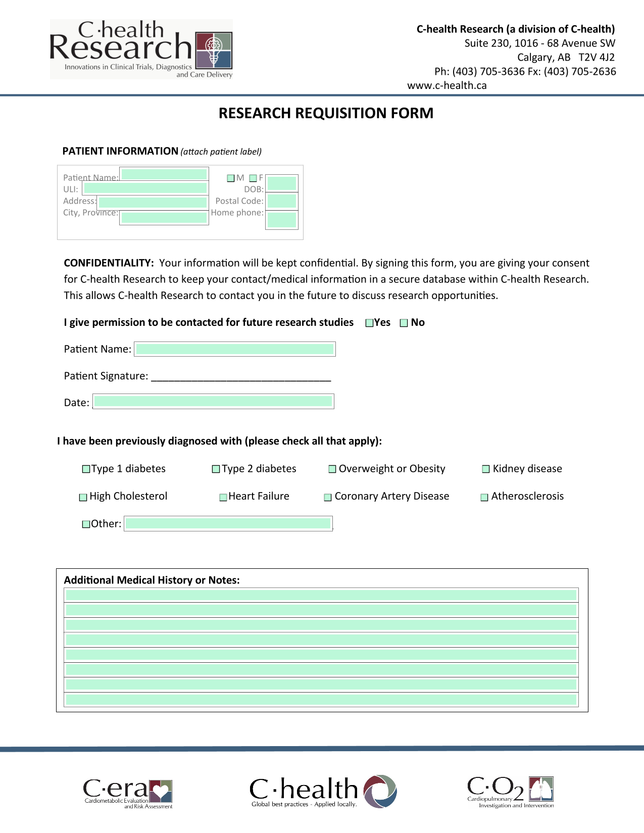The width and height of the screenshot is (644, 833).
Task: Click "Additional Medical History or Notes:" heading
Action: coord(152,580)
